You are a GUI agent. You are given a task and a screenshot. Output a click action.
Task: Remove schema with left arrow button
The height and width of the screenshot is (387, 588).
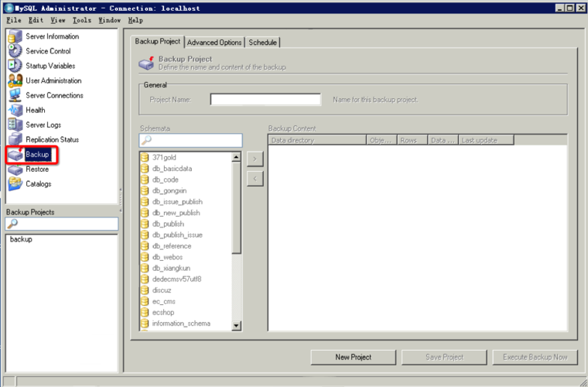coord(255,179)
